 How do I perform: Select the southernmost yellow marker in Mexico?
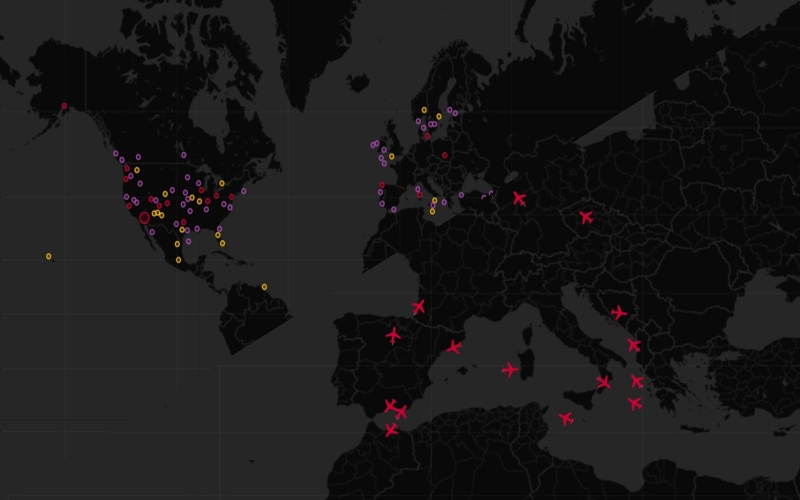tap(178, 260)
